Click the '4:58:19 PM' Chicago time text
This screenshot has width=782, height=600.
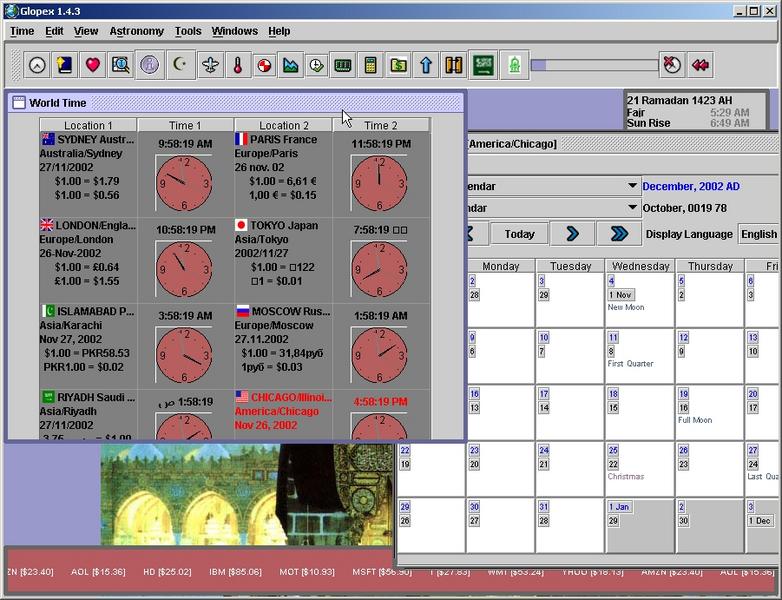(x=381, y=401)
